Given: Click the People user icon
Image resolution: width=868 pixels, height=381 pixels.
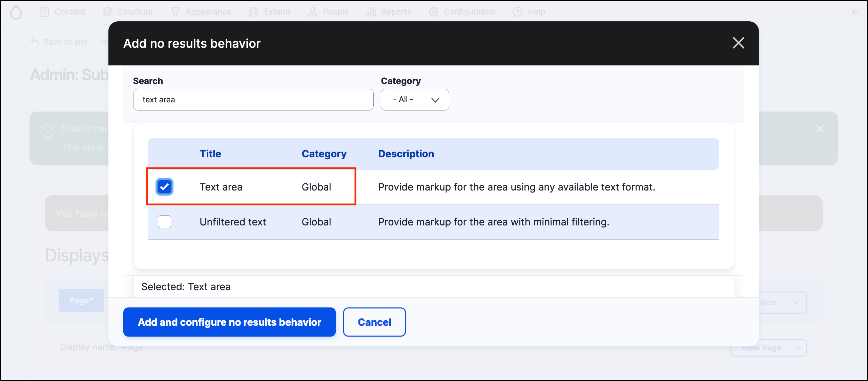Looking at the screenshot, I should click(x=312, y=12).
